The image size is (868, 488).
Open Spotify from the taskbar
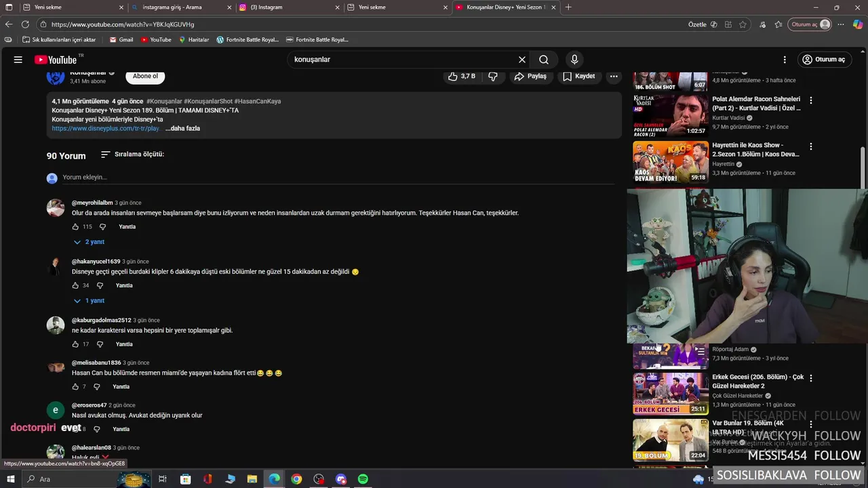(x=363, y=479)
